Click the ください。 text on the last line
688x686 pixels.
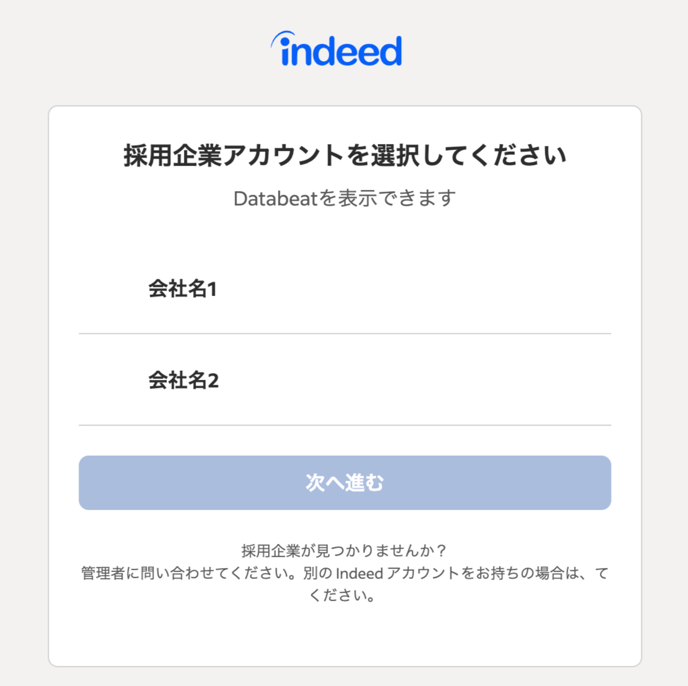click(x=343, y=597)
